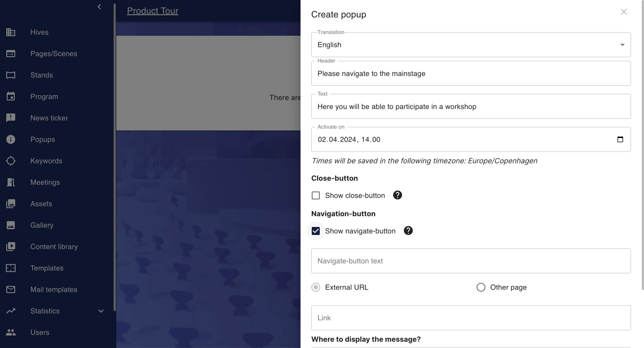Click the Keywords crosshair icon
Viewport: 644px width, 348px height.
[11, 161]
